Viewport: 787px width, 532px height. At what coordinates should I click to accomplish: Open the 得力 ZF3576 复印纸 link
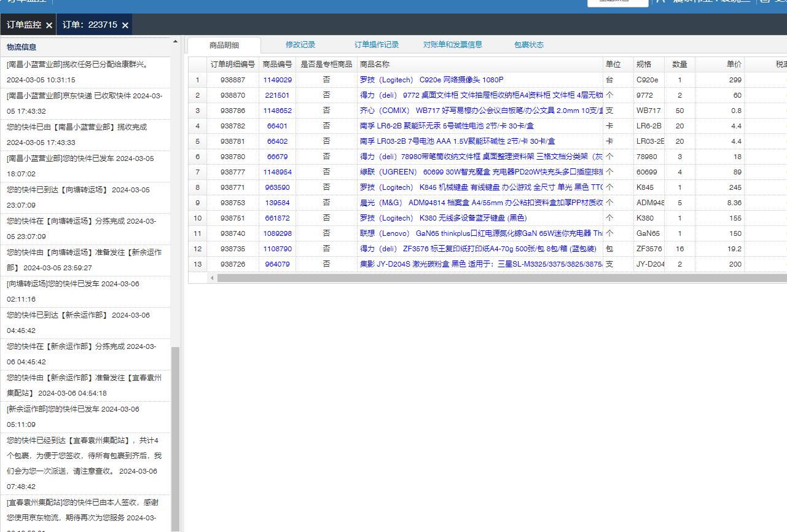click(x=478, y=249)
